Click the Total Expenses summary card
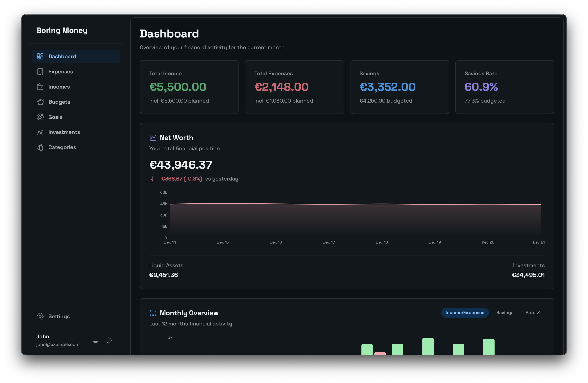588x383 pixels. [294, 87]
